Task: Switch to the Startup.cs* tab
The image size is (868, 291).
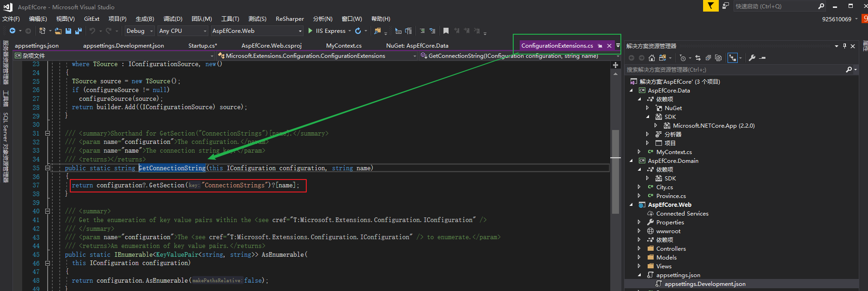Action: click(202, 46)
